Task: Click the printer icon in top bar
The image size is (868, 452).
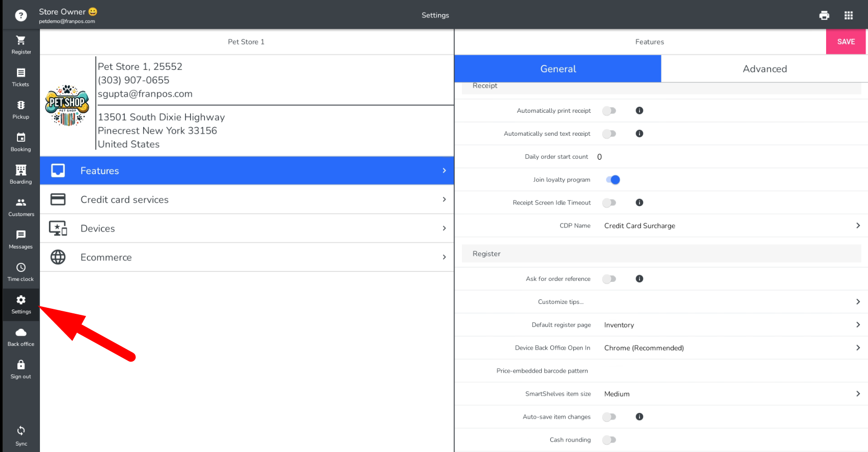Action: coord(824,15)
